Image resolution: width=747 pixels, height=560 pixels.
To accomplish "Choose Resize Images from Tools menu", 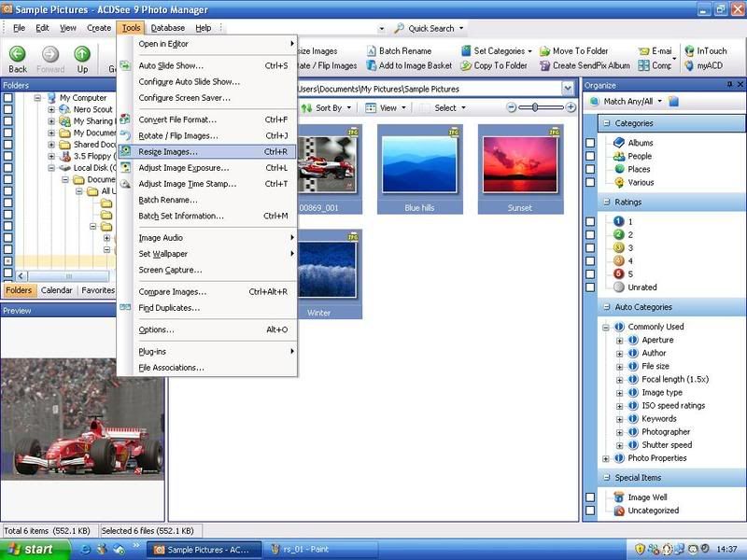I will pos(207,152).
